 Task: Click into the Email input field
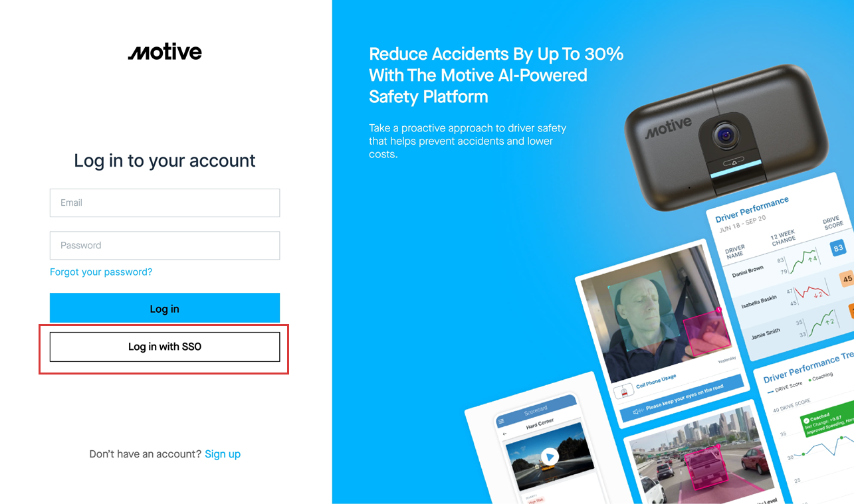tap(165, 203)
